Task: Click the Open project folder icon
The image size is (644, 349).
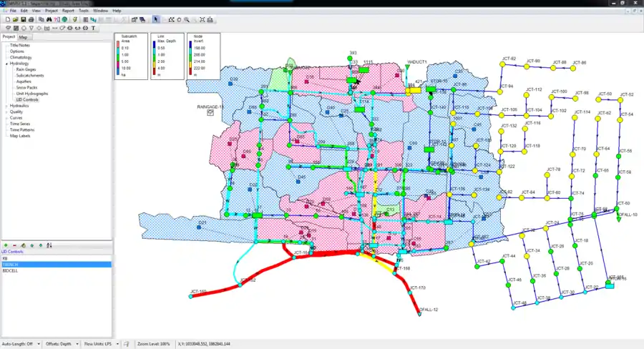Action: (15, 19)
